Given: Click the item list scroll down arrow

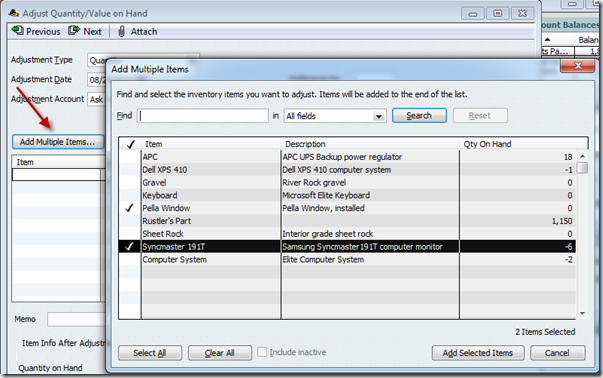Looking at the screenshot, I should [x=582, y=313].
